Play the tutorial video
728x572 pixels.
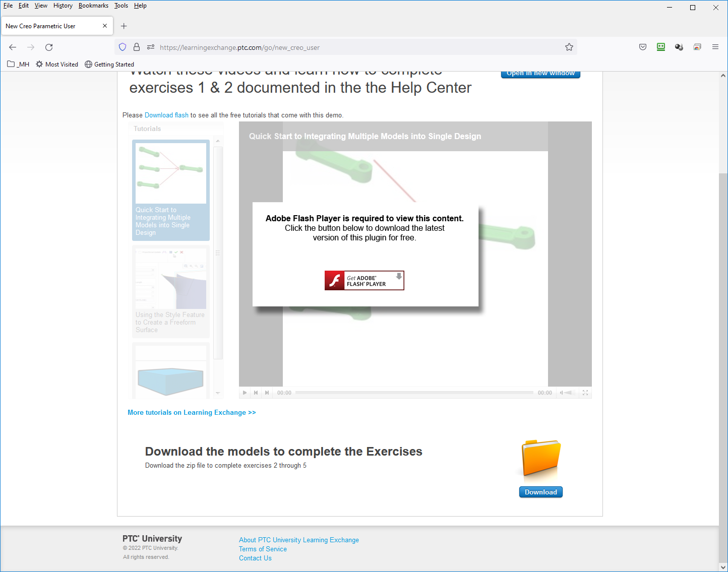(x=245, y=393)
